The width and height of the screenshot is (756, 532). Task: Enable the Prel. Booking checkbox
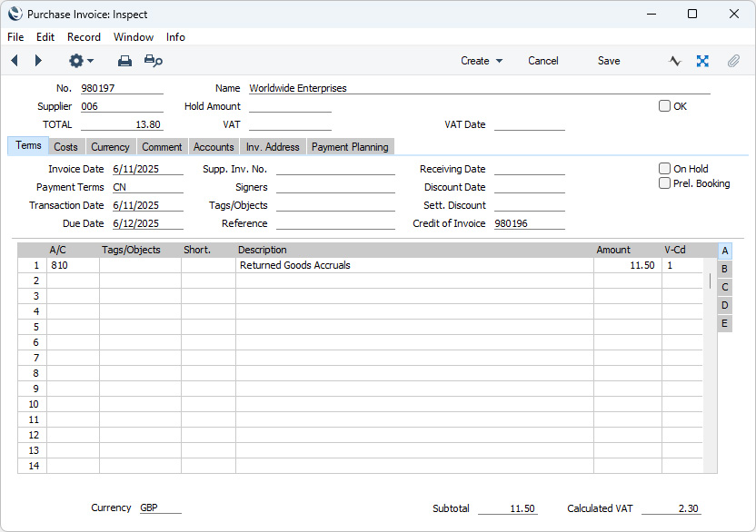click(664, 183)
